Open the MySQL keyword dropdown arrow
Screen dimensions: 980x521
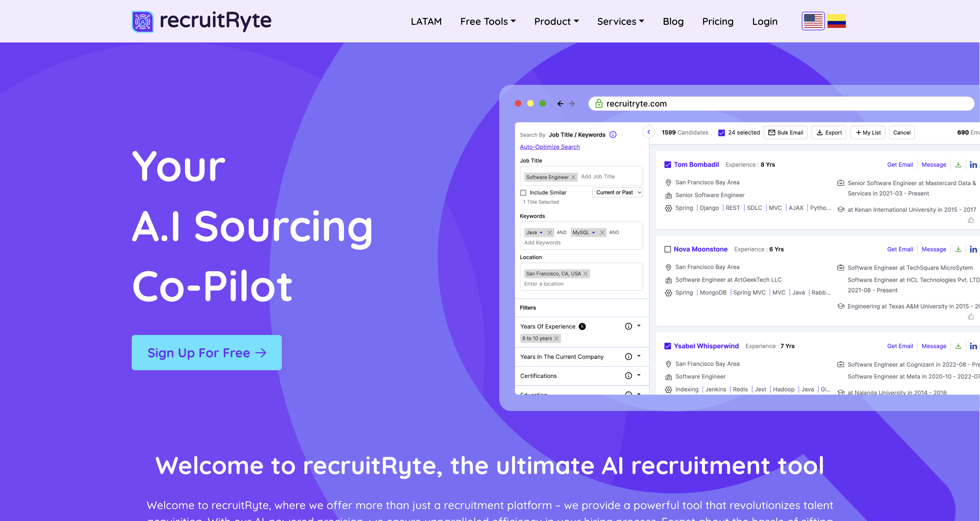coord(594,233)
